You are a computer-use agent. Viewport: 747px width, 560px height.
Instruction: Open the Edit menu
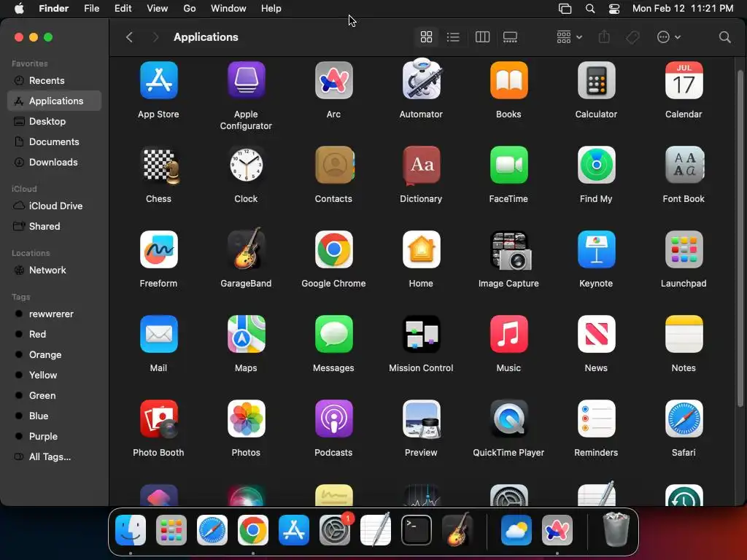click(x=123, y=9)
